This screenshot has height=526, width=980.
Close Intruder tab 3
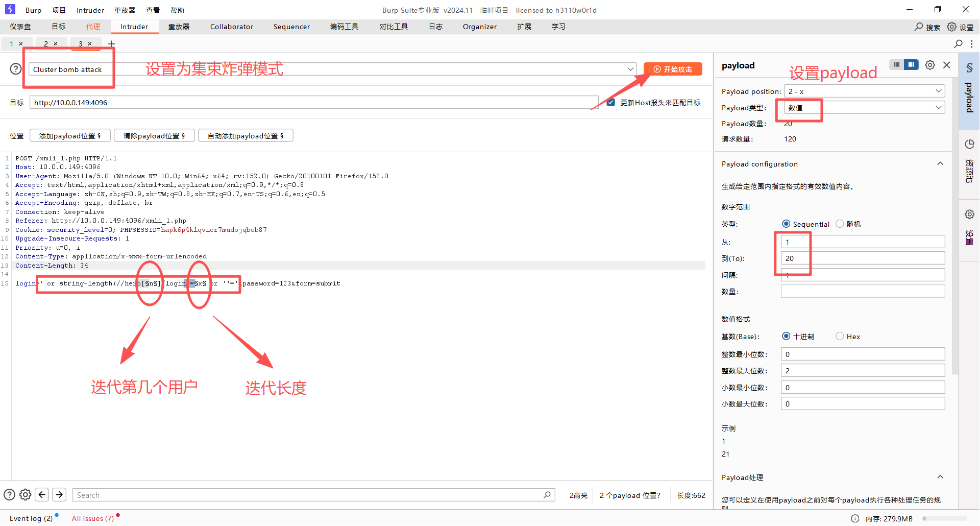[90, 44]
